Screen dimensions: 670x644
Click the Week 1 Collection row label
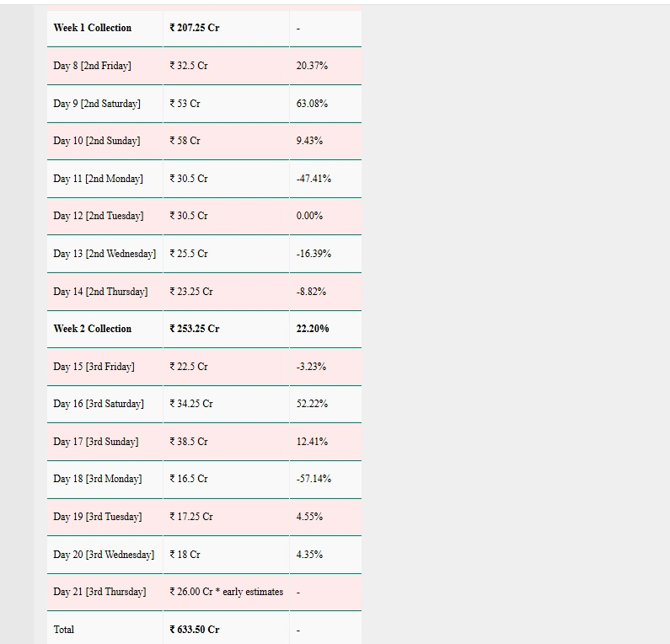coord(93,28)
